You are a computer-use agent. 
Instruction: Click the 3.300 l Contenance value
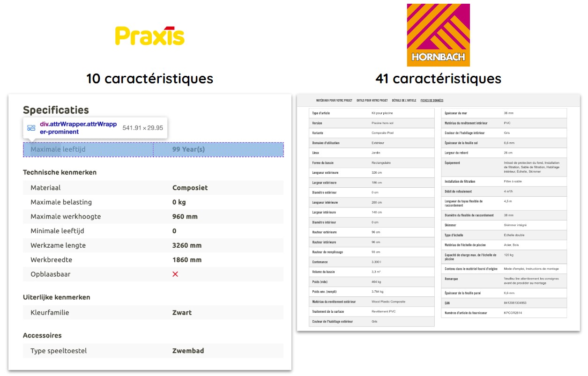pyautogui.click(x=376, y=262)
